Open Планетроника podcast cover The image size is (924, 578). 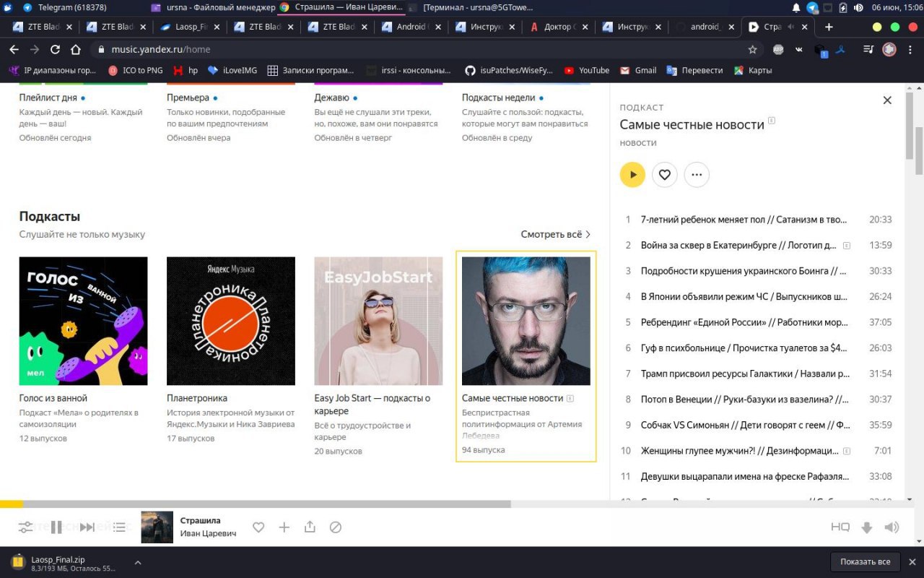231,321
